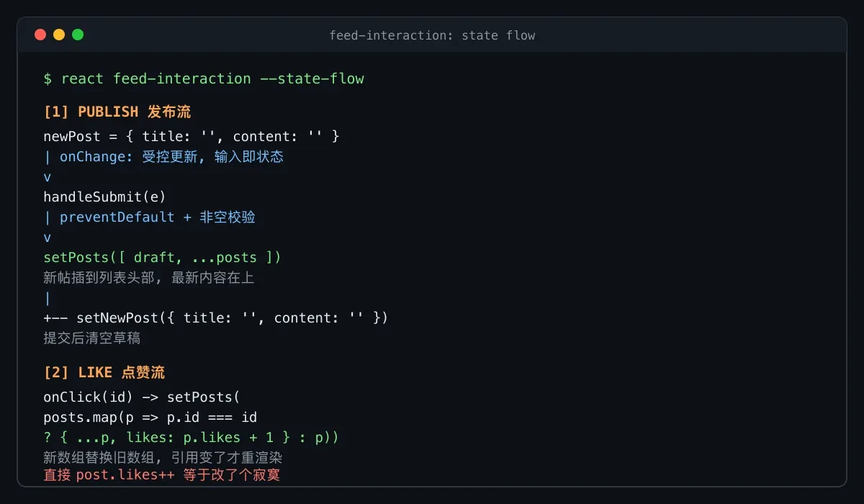
Task: Click the gray note '新数组替换旧数组'
Action: click(x=167, y=457)
